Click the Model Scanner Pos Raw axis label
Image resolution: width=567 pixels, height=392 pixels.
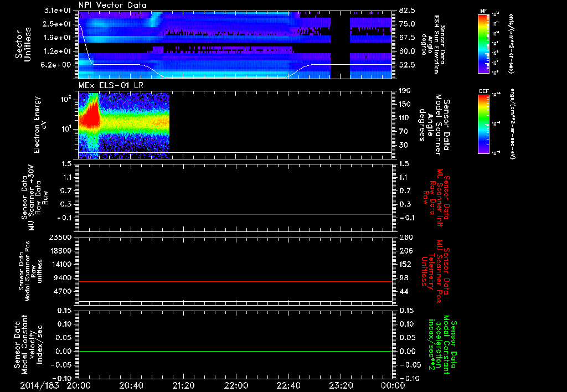30,271
